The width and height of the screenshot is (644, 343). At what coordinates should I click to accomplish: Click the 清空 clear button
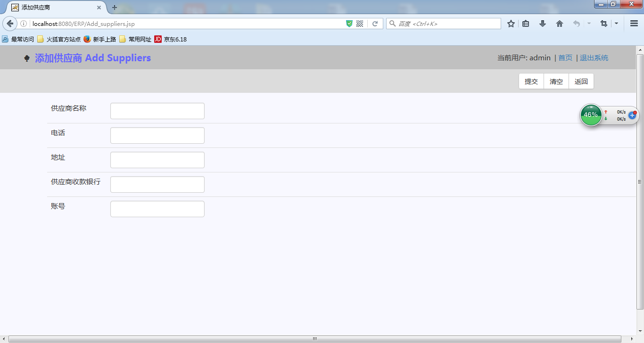(556, 82)
